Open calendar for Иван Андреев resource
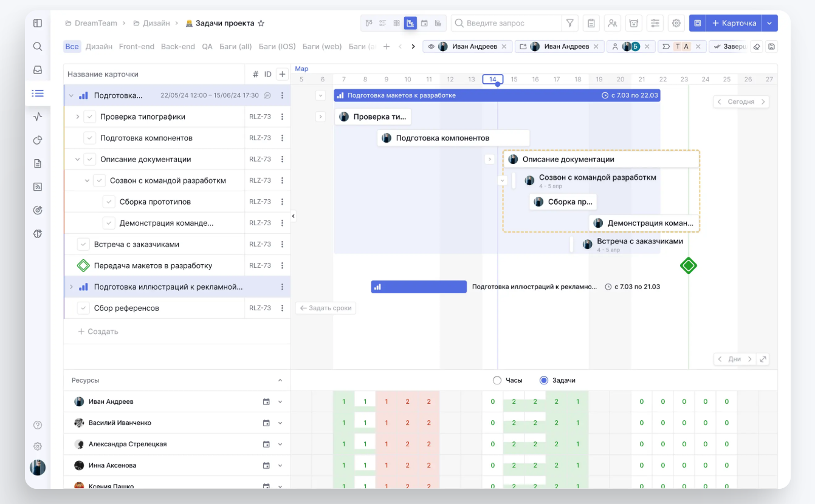815x504 pixels. 266,402
